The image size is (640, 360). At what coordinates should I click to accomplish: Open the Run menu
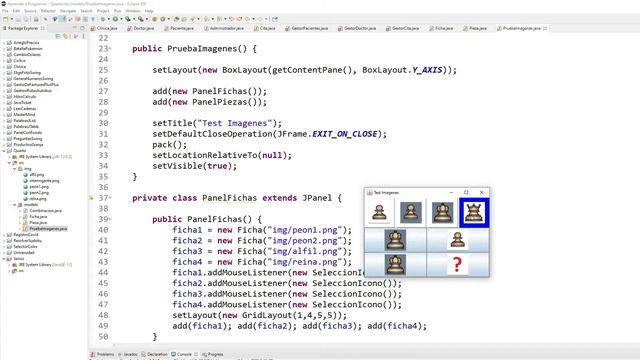[x=118, y=11]
